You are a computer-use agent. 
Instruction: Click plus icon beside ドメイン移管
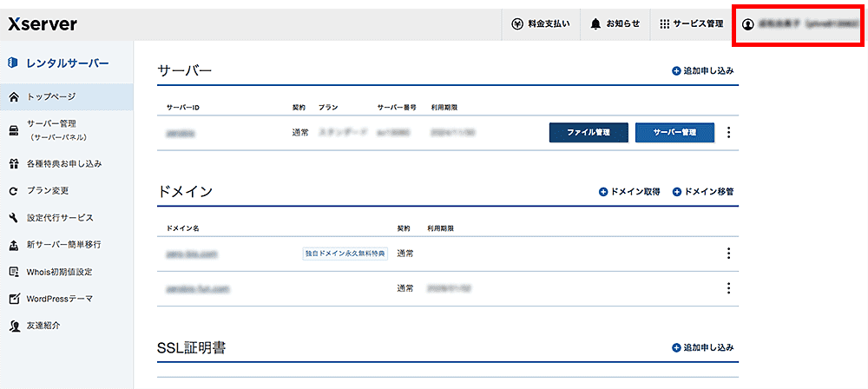pyautogui.click(x=676, y=192)
